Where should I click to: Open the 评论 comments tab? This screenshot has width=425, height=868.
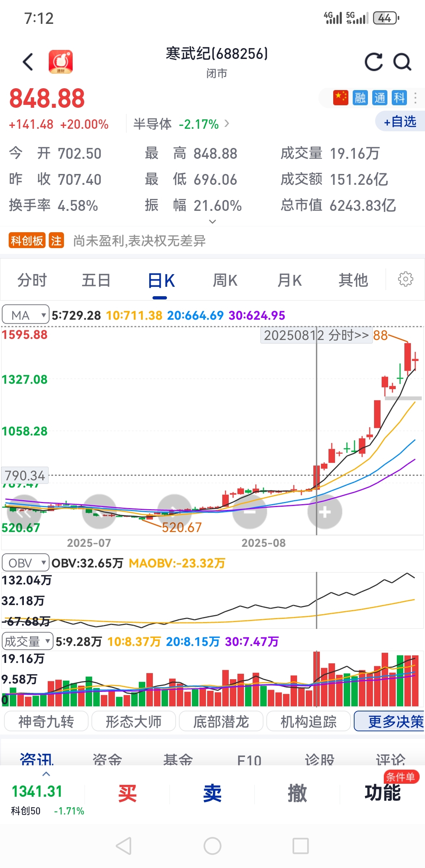(391, 759)
